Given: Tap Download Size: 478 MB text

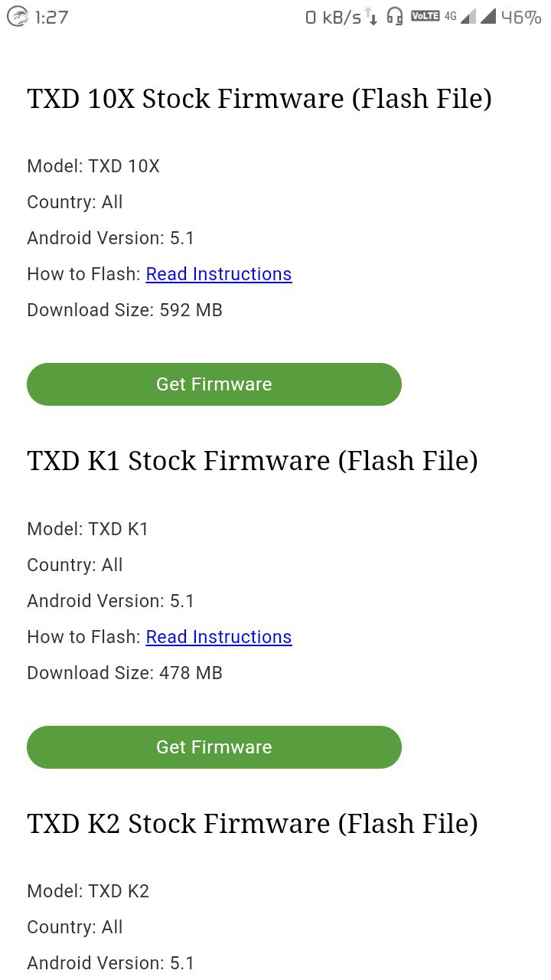Looking at the screenshot, I should pyautogui.click(x=125, y=673).
